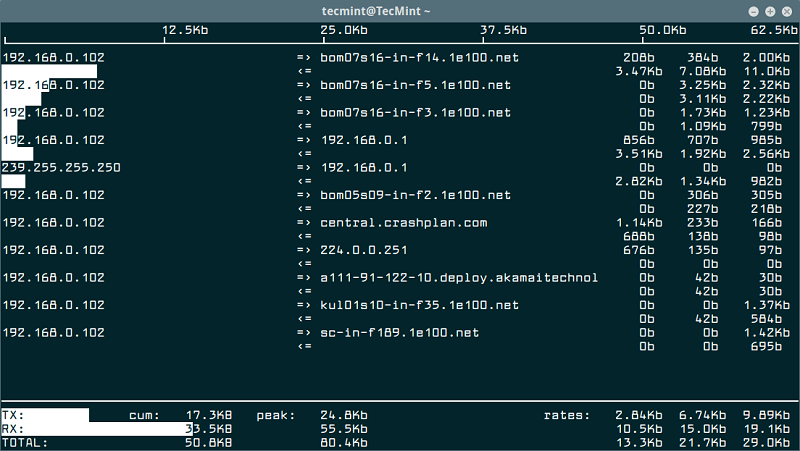Click host kul01s10-in-f35.1e100.net
Image resolution: width=800 pixels, height=451 pixels.
419,306
